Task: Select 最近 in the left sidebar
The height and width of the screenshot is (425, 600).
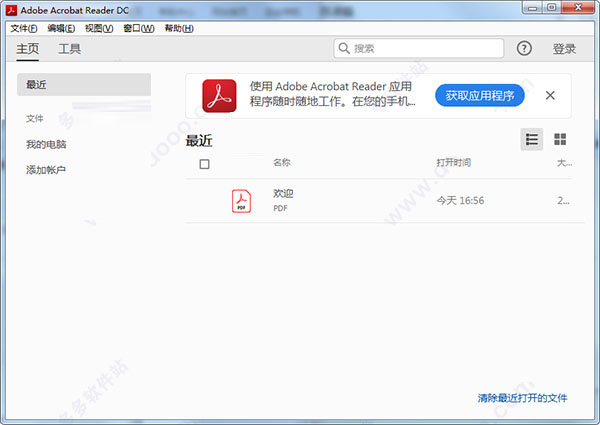Action: tap(84, 85)
